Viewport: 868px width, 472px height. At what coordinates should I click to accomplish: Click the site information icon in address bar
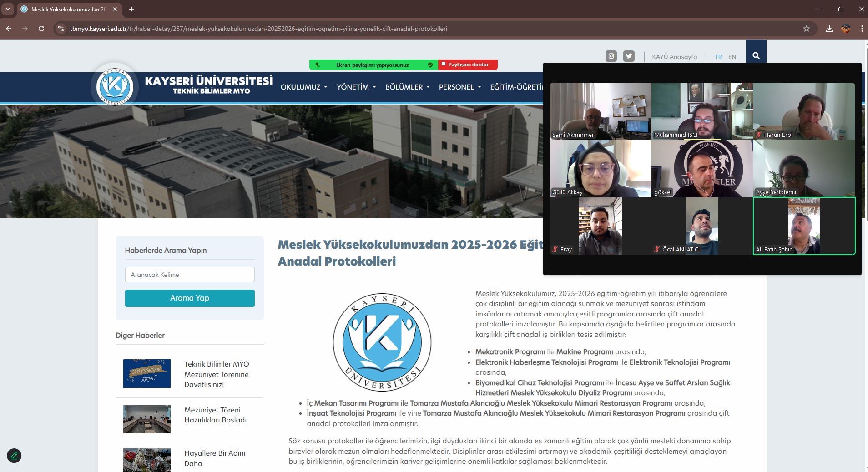[x=61, y=29]
